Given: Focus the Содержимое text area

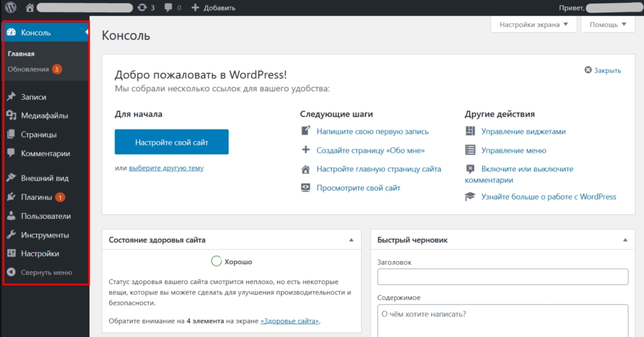Looking at the screenshot, I should pyautogui.click(x=503, y=320).
